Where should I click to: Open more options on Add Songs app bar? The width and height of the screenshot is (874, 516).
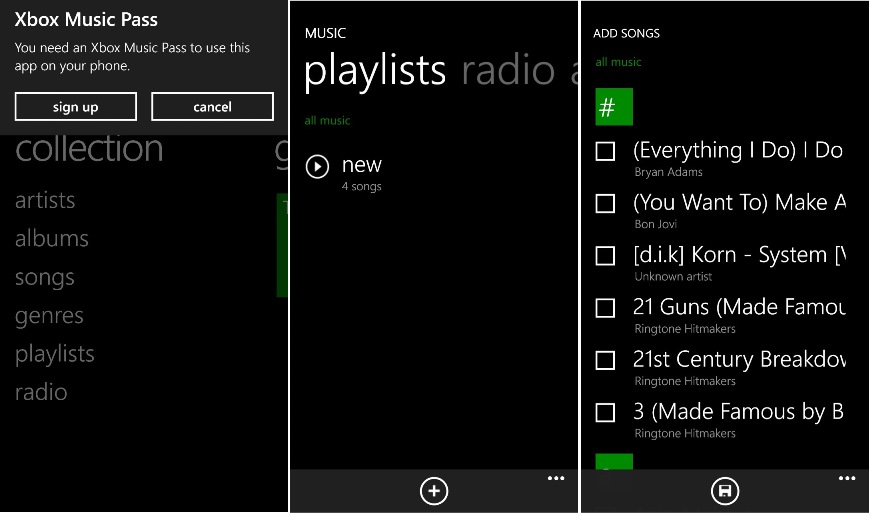point(847,478)
